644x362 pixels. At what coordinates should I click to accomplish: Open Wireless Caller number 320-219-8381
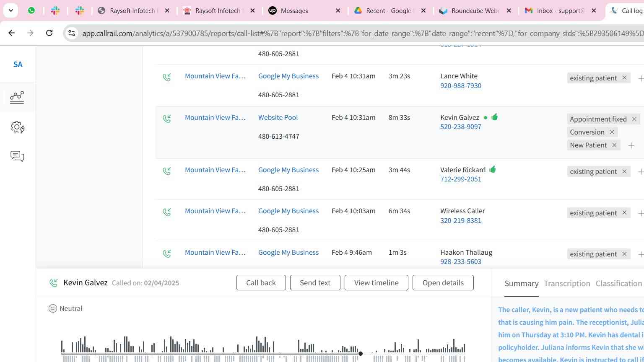tap(461, 220)
